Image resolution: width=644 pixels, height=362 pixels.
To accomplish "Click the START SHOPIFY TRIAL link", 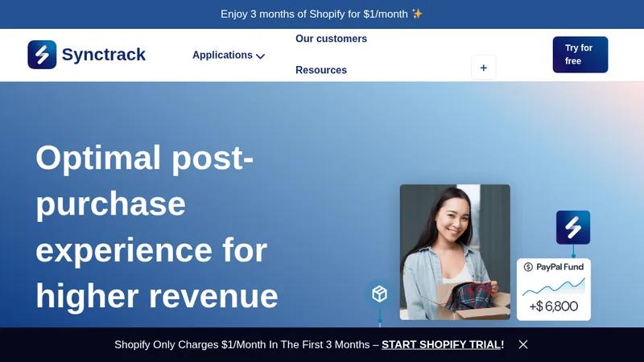I will (x=441, y=345).
